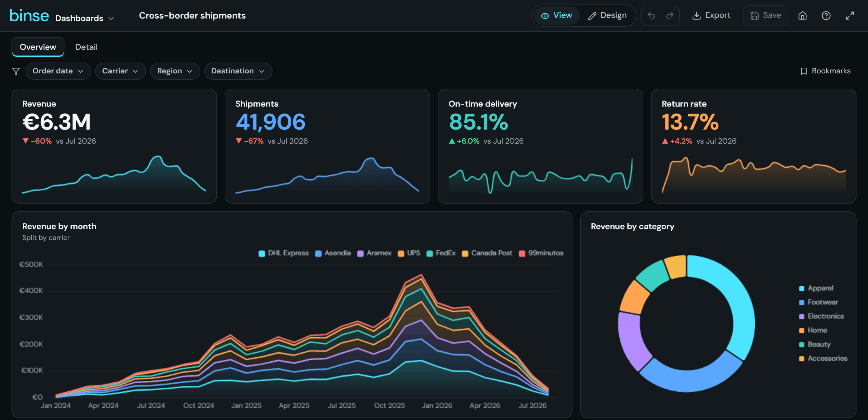Open the Destination filter
The width and height of the screenshot is (868, 420).
pos(238,71)
